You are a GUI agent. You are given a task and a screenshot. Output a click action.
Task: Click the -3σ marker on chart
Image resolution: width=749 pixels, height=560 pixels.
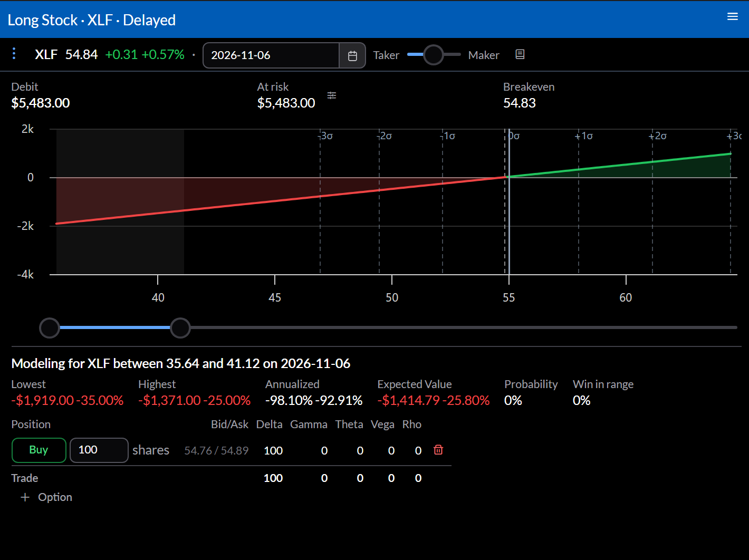tap(325, 136)
